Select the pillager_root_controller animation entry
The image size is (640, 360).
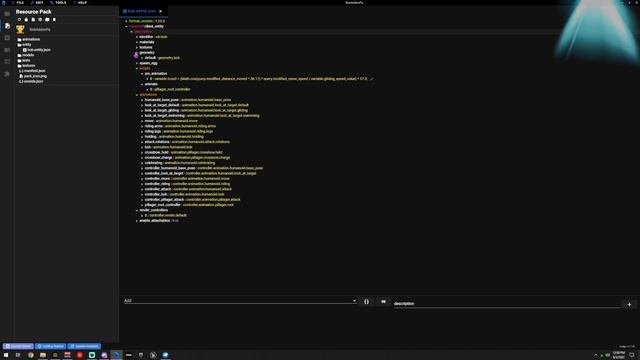coord(189,205)
